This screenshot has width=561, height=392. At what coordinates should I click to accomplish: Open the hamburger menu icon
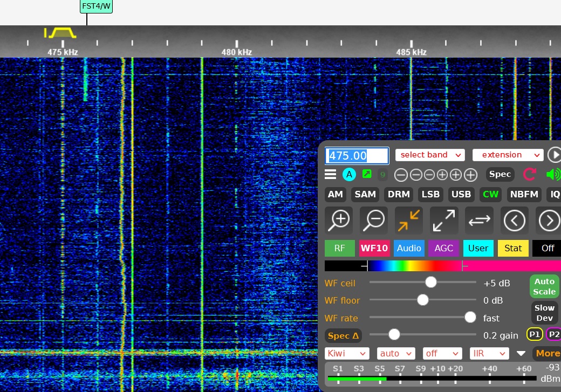331,174
